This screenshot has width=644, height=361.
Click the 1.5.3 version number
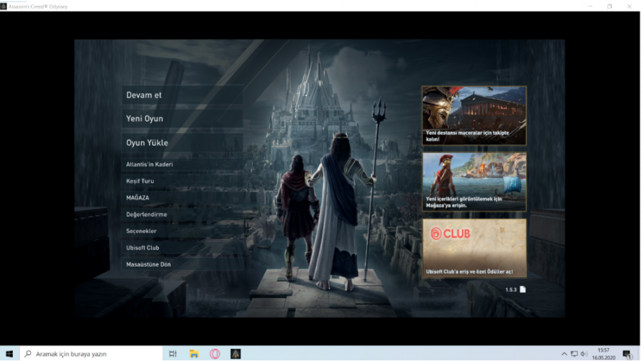[511, 290]
